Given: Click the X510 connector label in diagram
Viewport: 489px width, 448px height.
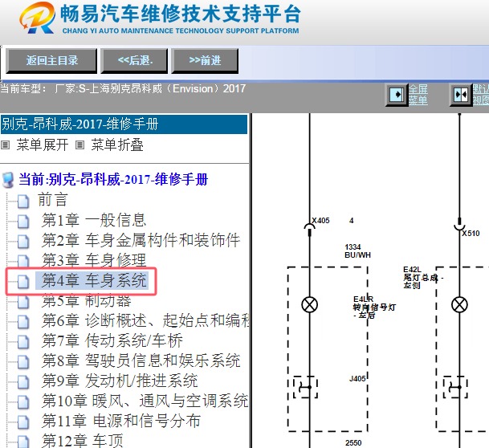Looking at the screenshot, I should pos(471,233).
